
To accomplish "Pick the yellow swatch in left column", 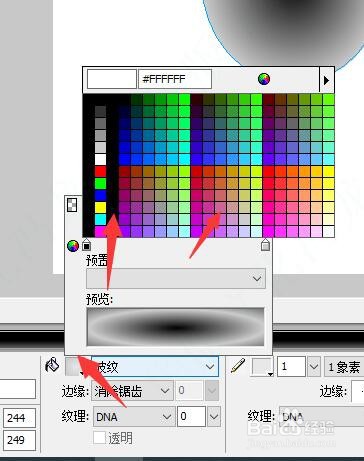I will [100, 207].
